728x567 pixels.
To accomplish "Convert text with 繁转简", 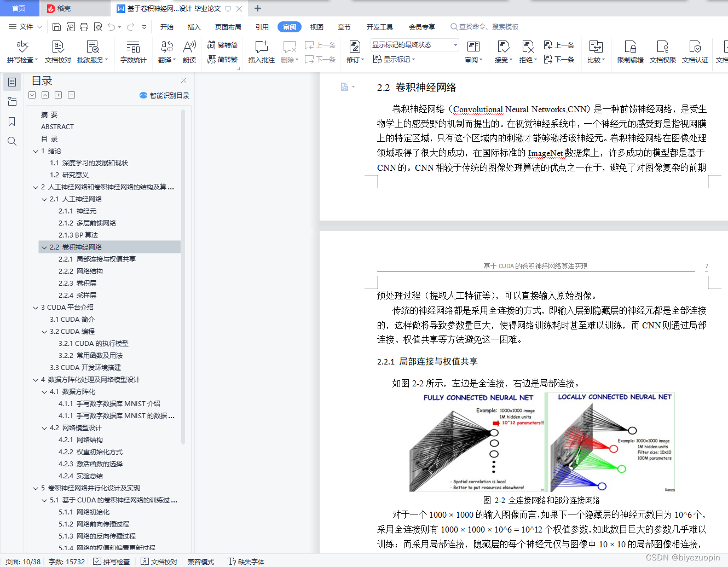I will pos(222,45).
